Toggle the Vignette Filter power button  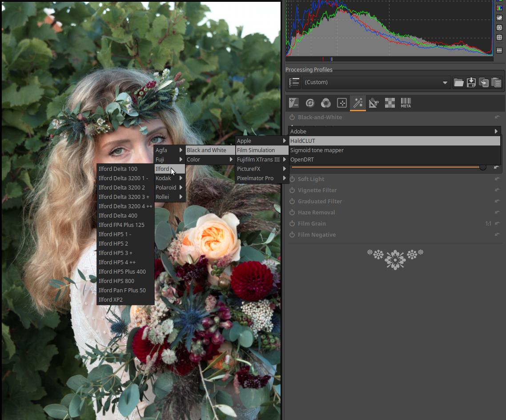292,190
